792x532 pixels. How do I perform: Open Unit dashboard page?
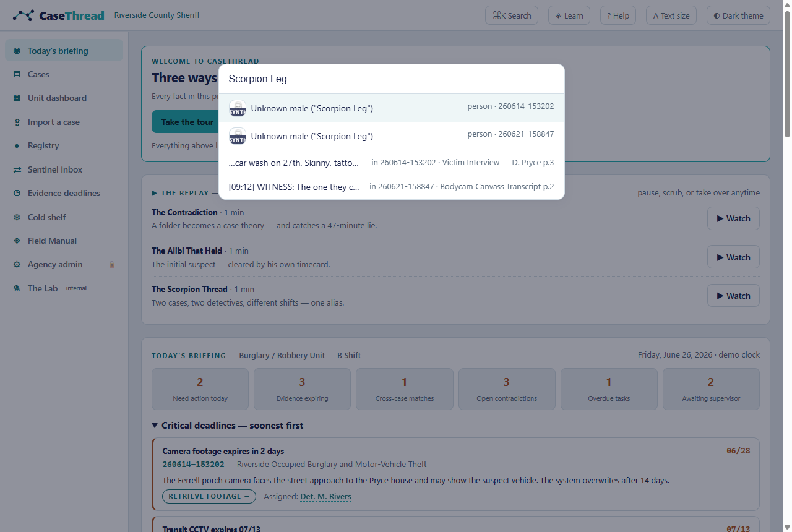[64, 98]
